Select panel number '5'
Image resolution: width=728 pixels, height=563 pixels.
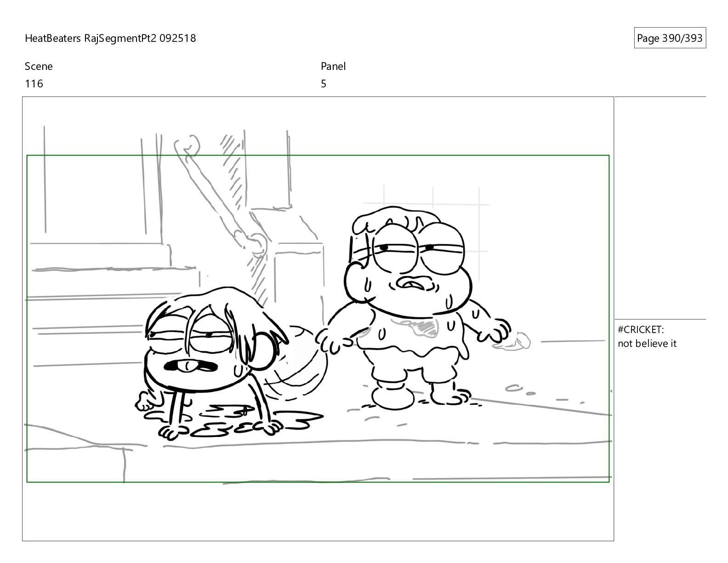click(x=324, y=84)
